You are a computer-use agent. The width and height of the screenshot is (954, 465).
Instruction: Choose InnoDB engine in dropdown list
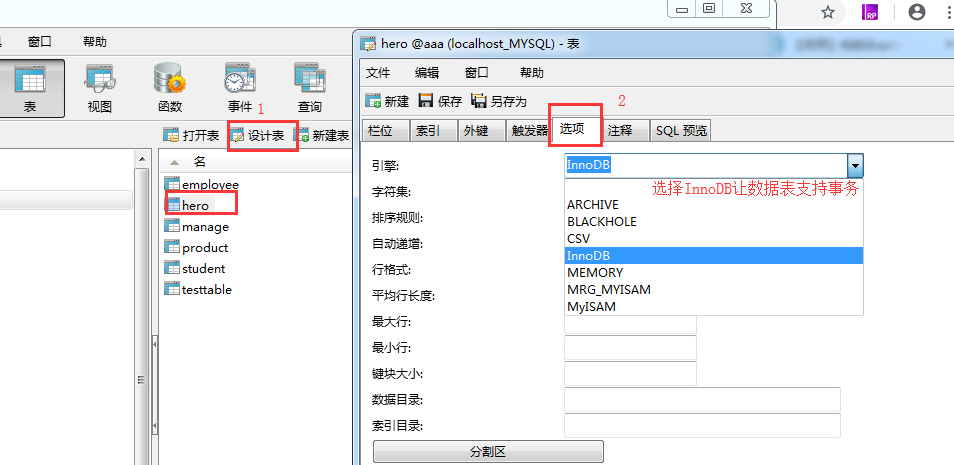click(x=714, y=256)
